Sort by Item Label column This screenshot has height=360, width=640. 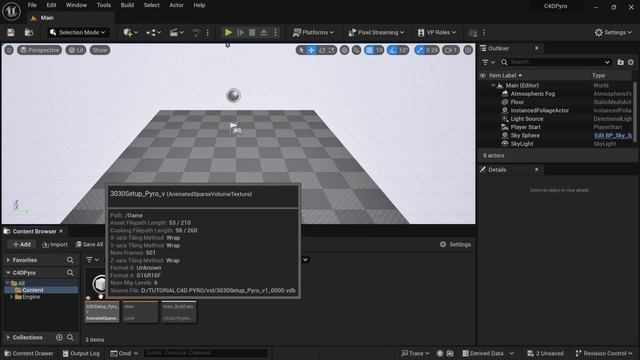click(x=505, y=76)
